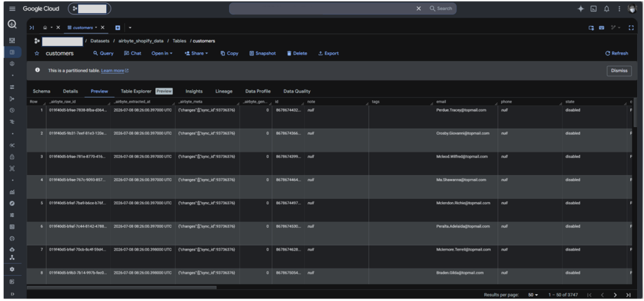
Task: Toggle fullscreen mode icon at top right
Action: (x=631, y=28)
